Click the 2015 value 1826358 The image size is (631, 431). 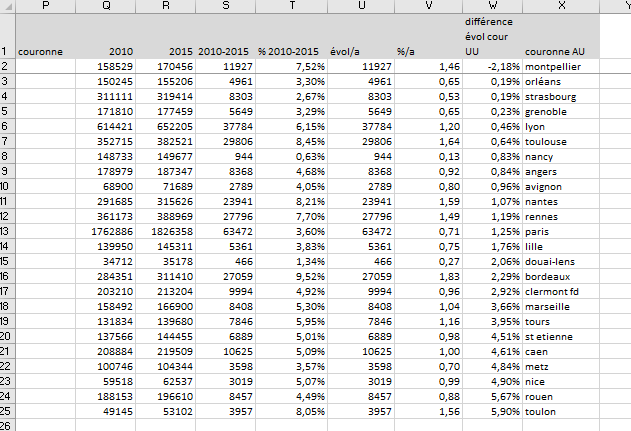pyautogui.click(x=166, y=231)
